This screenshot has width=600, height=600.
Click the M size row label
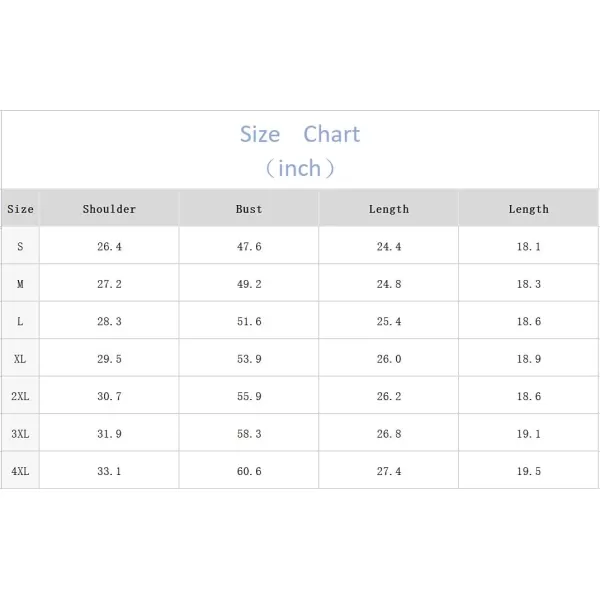pos(20,284)
